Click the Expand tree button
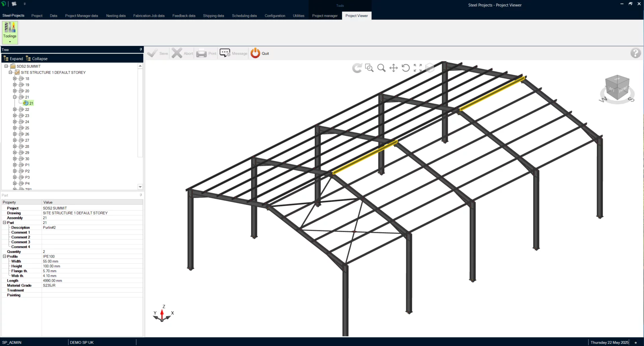Image resolution: width=644 pixels, height=346 pixels. tap(13, 59)
